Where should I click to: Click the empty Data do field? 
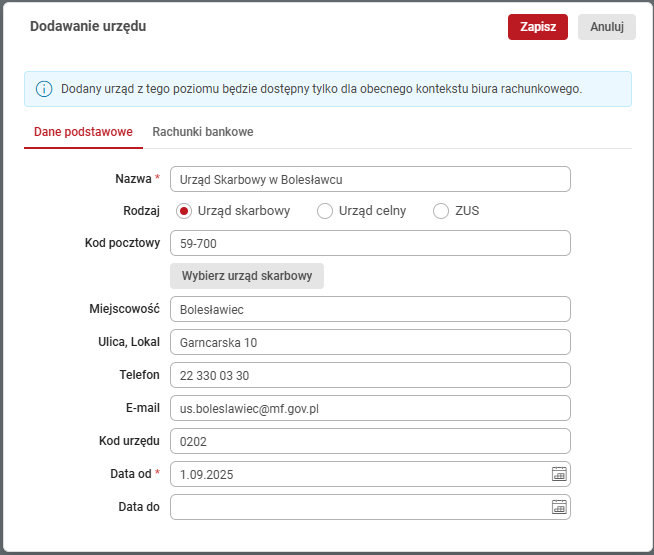[358, 507]
